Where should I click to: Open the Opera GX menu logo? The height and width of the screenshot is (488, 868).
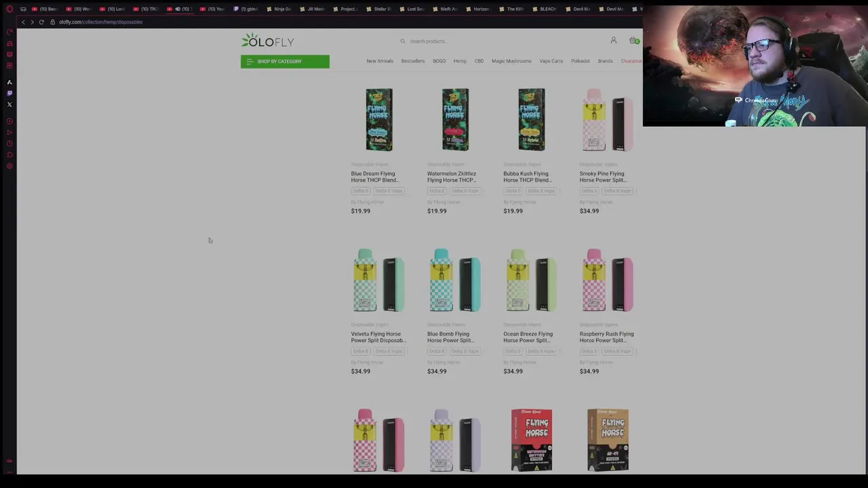[x=9, y=9]
